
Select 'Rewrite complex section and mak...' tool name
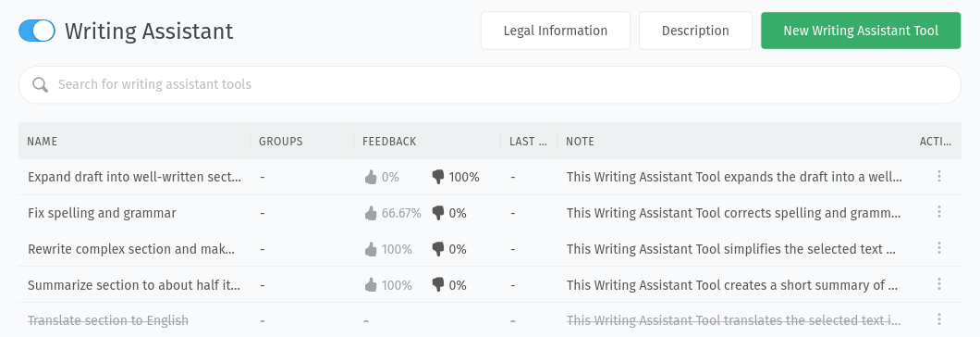132,249
